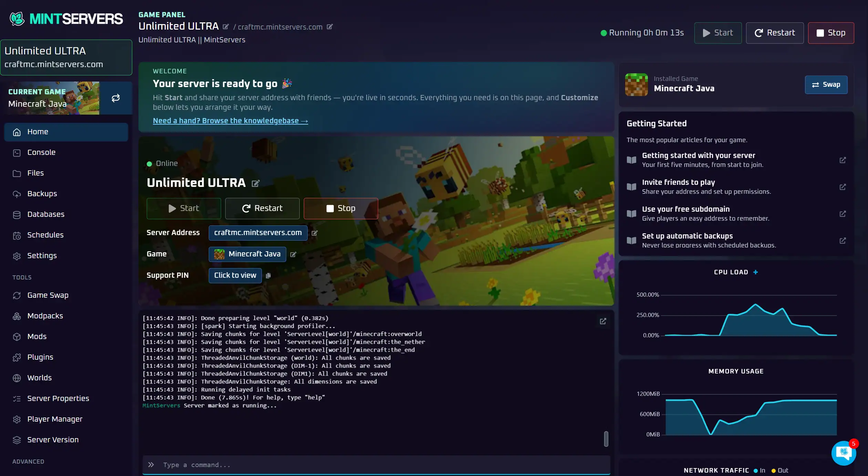Click NETWORK TRAFFIC 'In' legend
Viewport: 868px width, 476px height.
tap(759, 470)
